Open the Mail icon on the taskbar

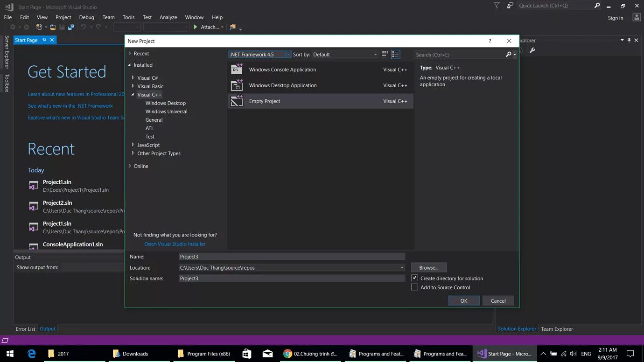(x=267, y=354)
